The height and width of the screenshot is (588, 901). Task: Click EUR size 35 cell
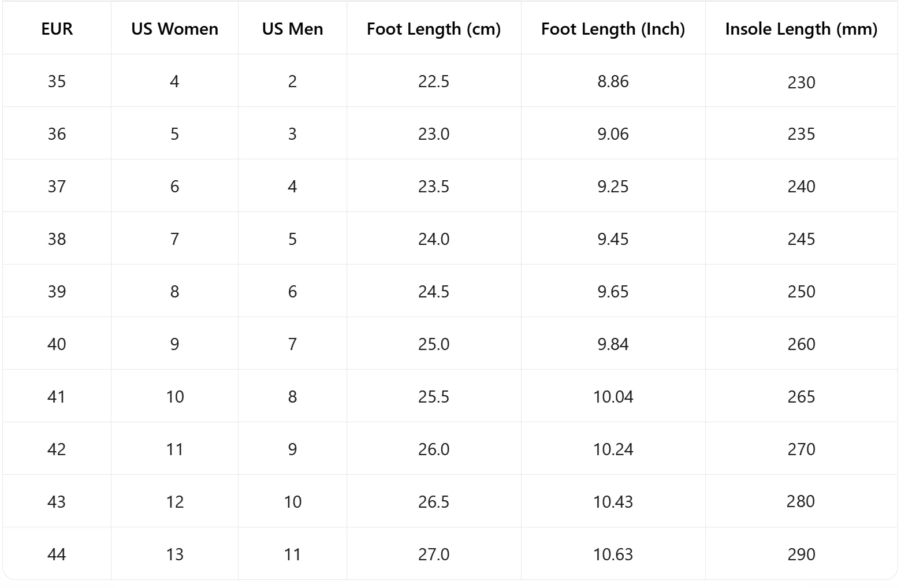(x=57, y=81)
